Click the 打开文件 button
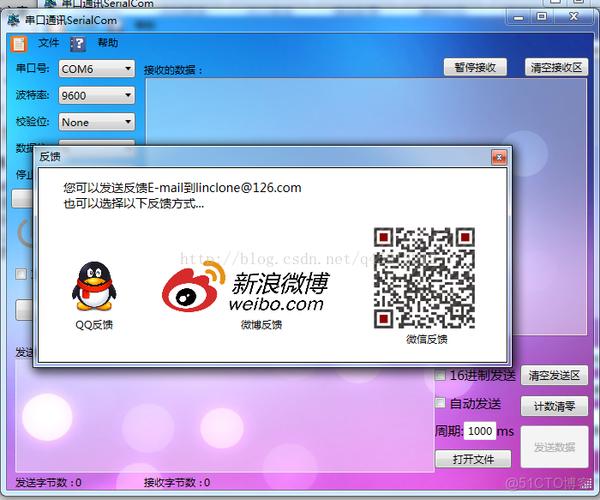This screenshot has width=600, height=500. 473,459
